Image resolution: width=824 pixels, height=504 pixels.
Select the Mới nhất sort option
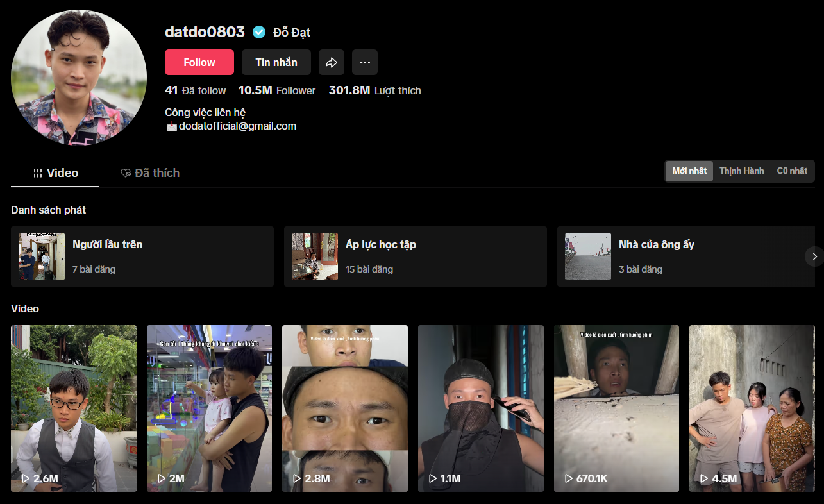(x=689, y=171)
